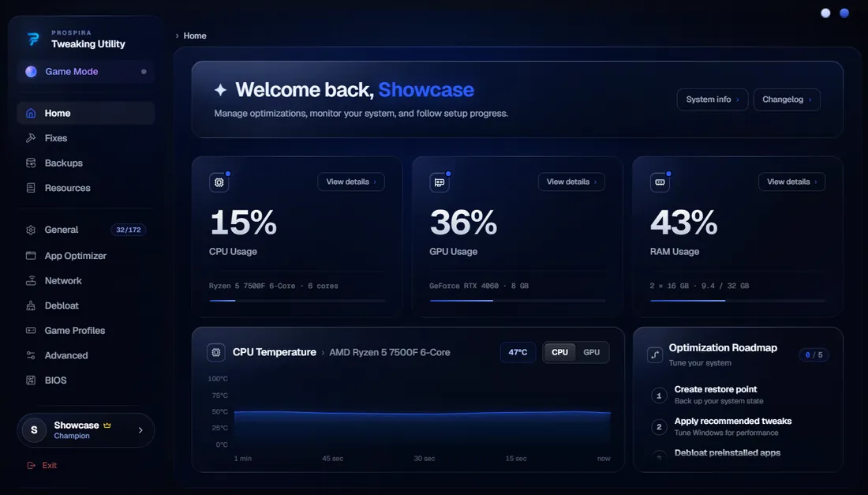
Task: Click the blue window control dot
Action: (844, 13)
